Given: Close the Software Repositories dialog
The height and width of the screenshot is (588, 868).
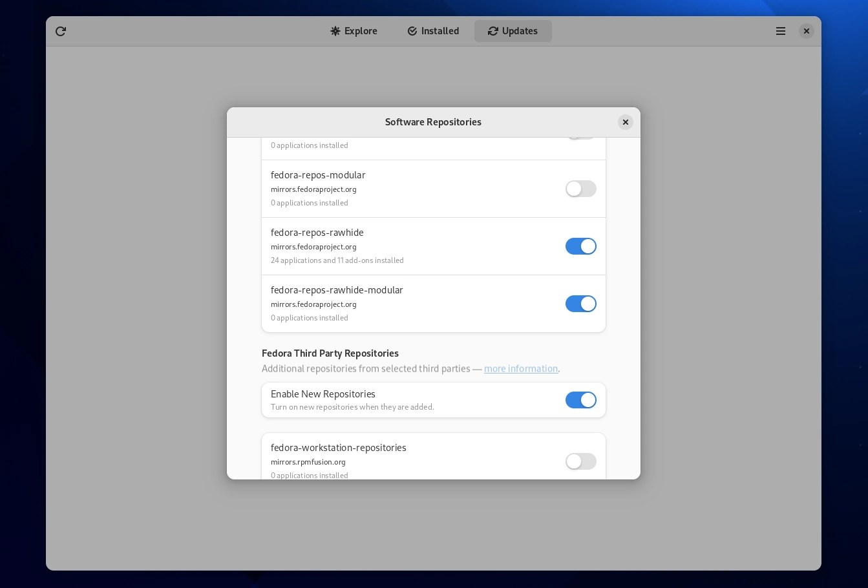Looking at the screenshot, I should click(x=625, y=122).
